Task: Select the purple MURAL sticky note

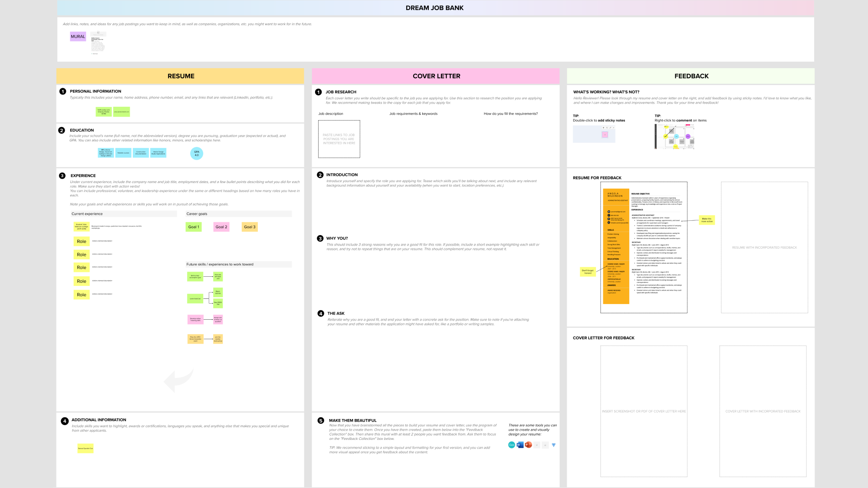Action: point(78,37)
